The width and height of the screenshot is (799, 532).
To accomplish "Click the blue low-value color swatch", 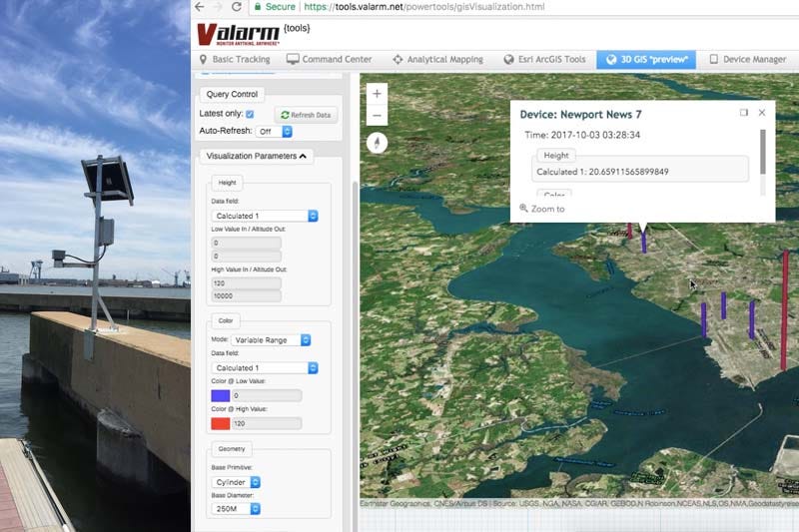I will 220,395.
